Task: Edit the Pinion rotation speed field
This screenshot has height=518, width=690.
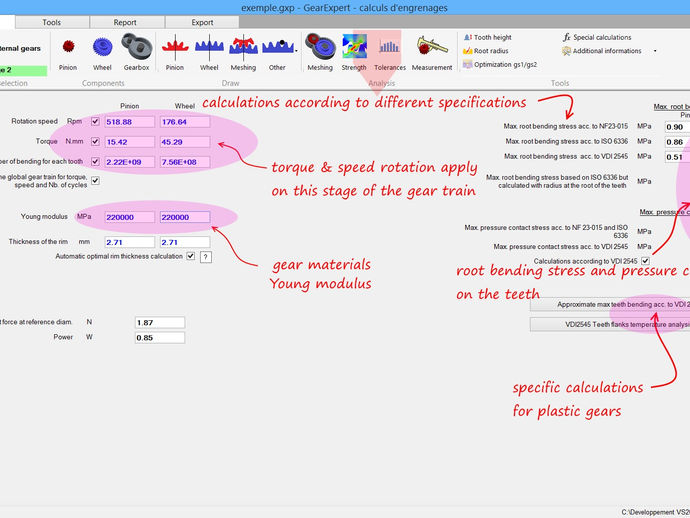Action: click(x=129, y=122)
